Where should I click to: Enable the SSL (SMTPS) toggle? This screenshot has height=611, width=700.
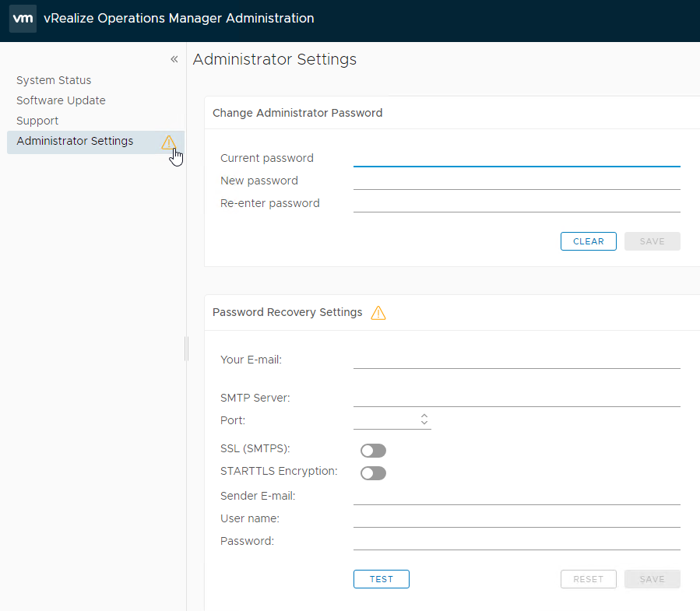373,451
